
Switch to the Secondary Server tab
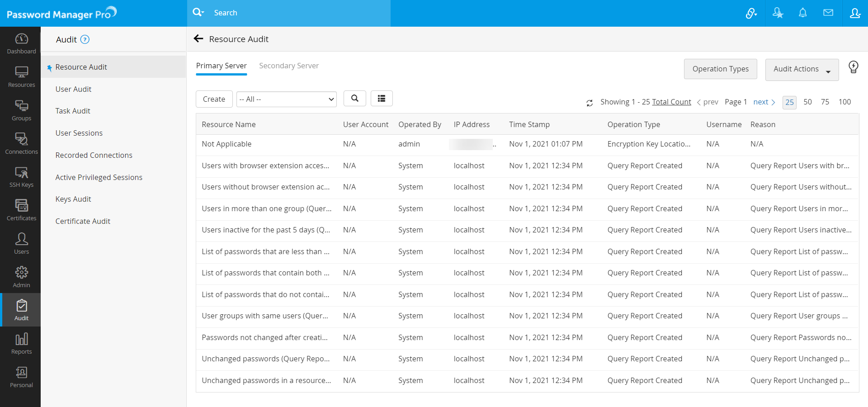coord(289,66)
